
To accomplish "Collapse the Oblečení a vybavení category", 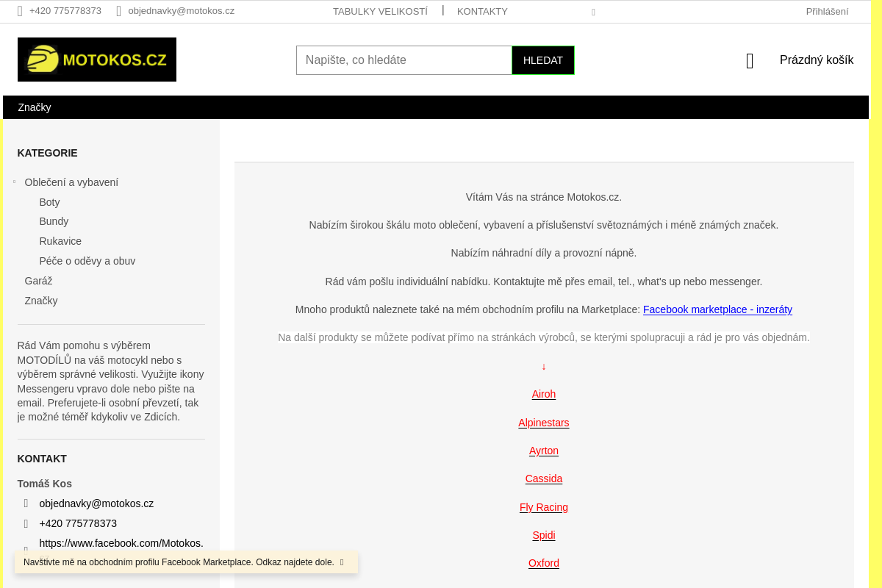I will point(14,182).
